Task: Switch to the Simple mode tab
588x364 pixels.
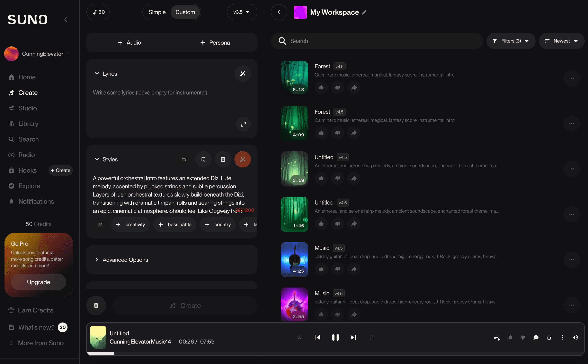Action: [157, 12]
